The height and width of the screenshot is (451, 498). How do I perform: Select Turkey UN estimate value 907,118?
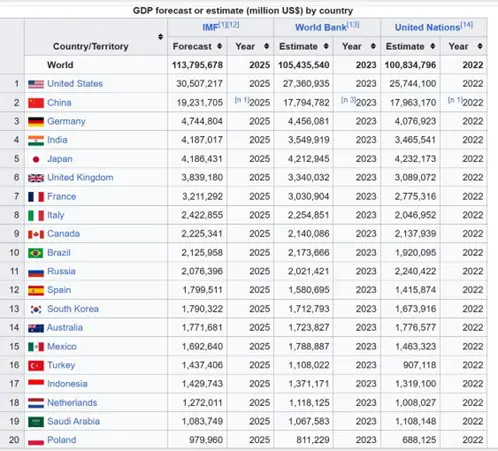[419, 365]
